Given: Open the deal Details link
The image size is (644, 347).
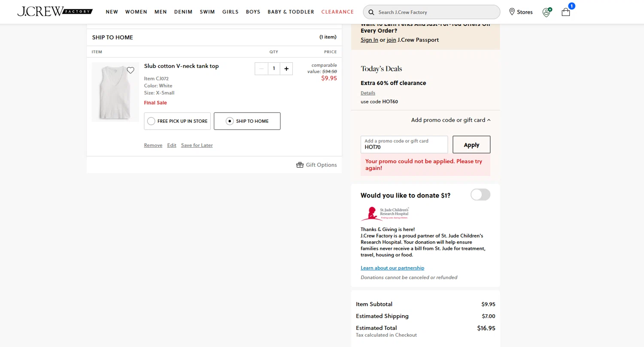Looking at the screenshot, I should tap(368, 93).
